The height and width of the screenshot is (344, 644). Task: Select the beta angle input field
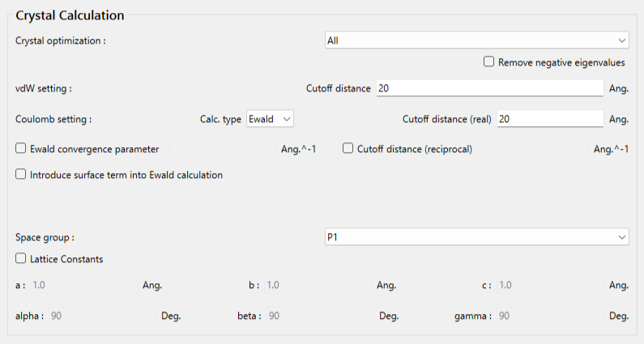[320, 316]
